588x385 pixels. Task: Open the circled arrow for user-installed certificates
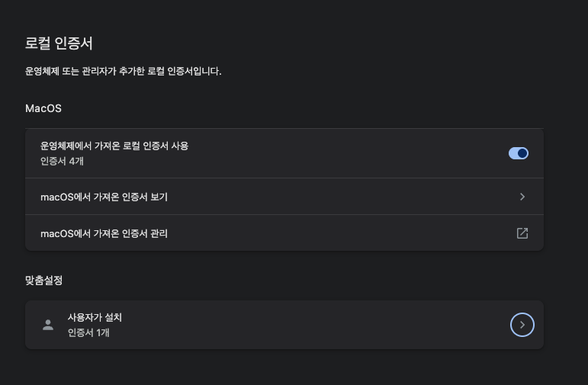coord(522,325)
